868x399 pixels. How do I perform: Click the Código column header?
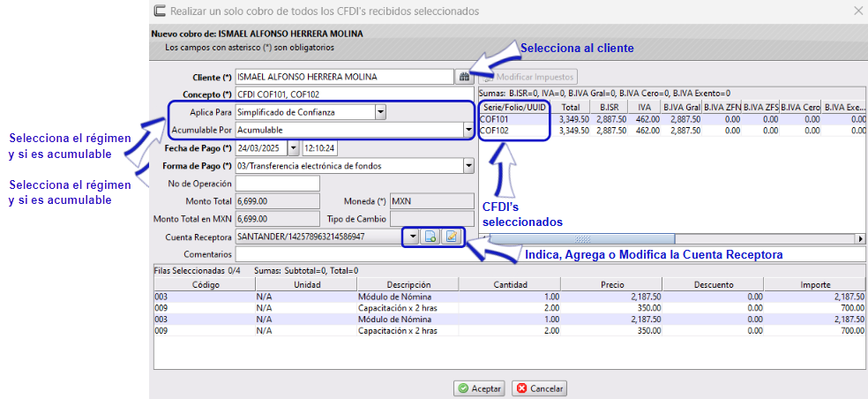coord(205,285)
